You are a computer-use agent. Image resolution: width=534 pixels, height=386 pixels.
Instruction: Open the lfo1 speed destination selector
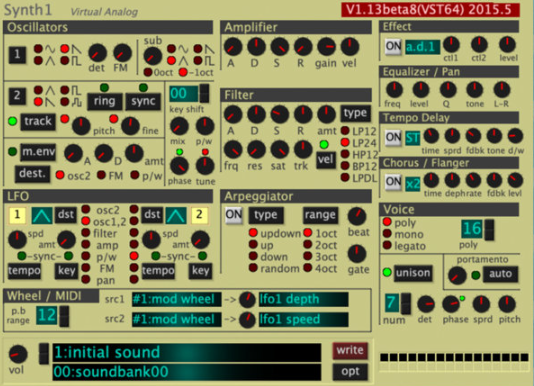coord(303,320)
